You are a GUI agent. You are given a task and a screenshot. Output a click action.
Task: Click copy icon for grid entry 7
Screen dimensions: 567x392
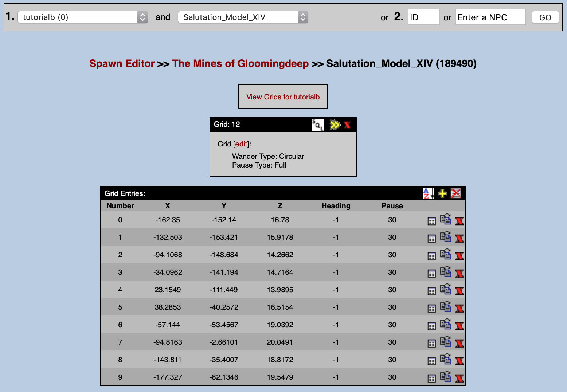pos(445,342)
